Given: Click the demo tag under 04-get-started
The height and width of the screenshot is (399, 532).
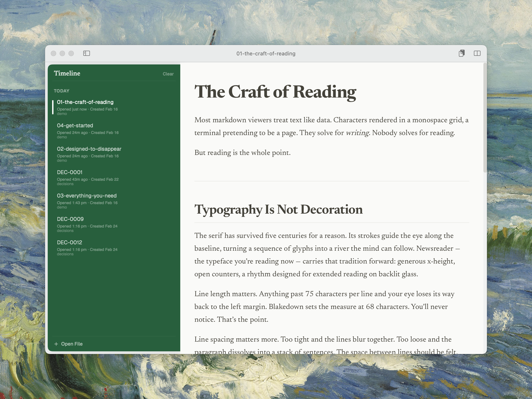Looking at the screenshot, I should pos(62,137).
